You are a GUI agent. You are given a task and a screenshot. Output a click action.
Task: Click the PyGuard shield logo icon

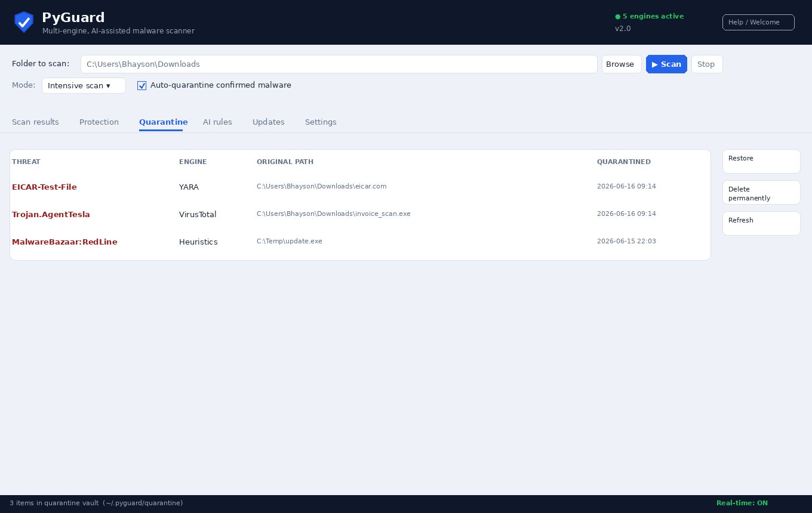24,22
